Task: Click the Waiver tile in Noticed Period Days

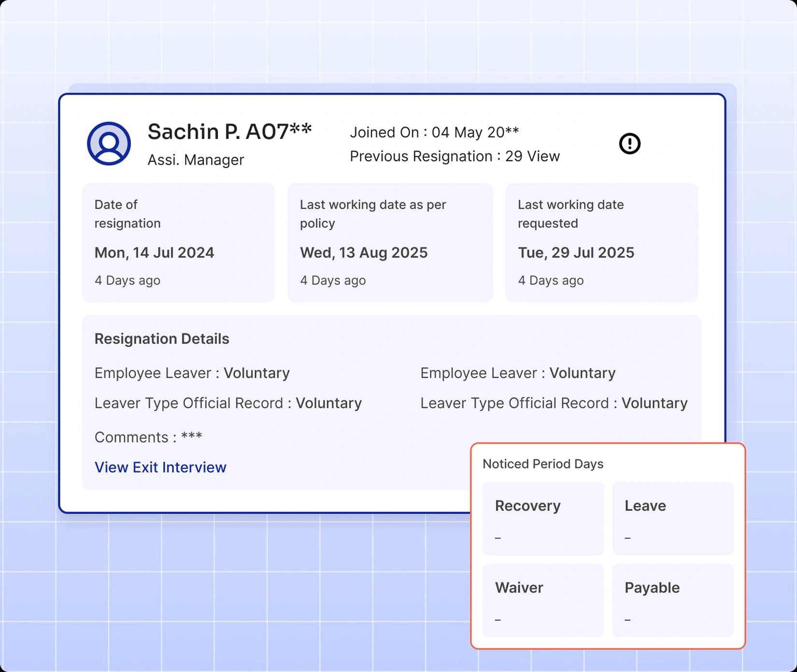Action: click(x=542, y=601)
